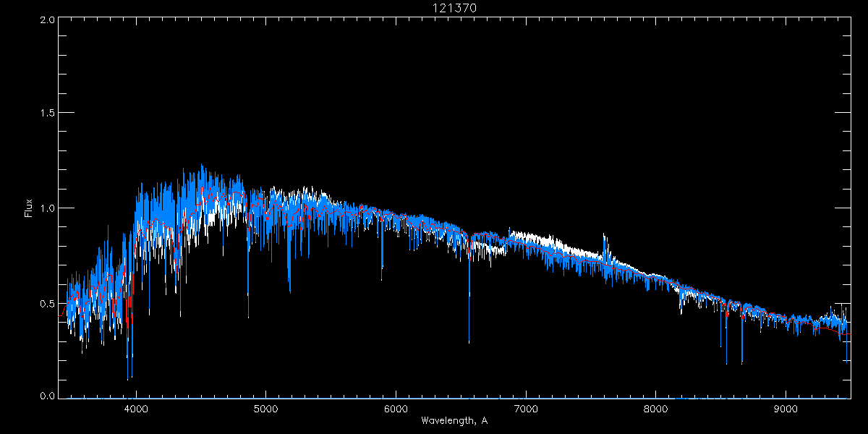The width and height of the screenshot is (868, 434).
Task: Click the blue absorption line near 8660
Action: (742, 360)
